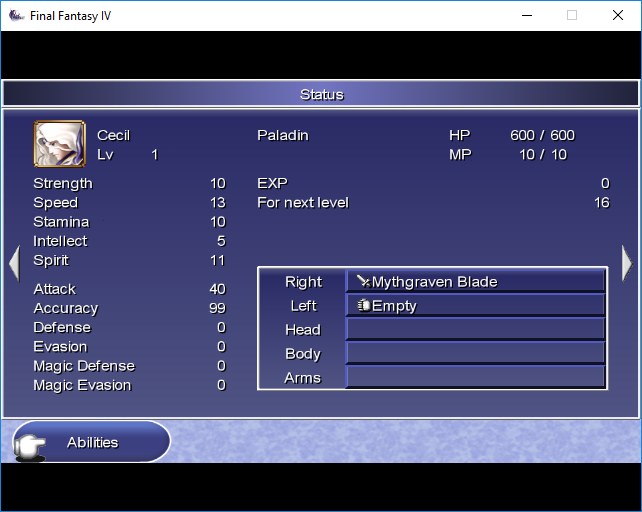Select the empty Body equipment slot
642x512 pixels.
click(x=476, y=353)
